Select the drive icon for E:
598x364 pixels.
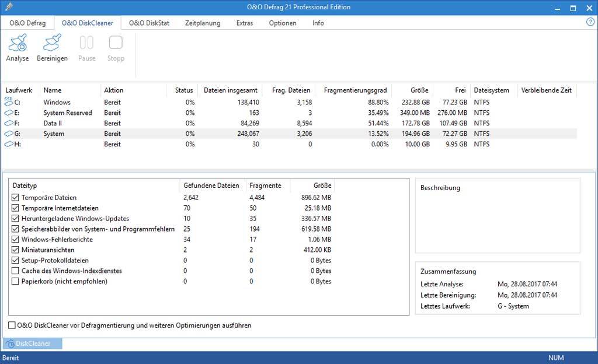pyautogui.click(x=9, y=113)
